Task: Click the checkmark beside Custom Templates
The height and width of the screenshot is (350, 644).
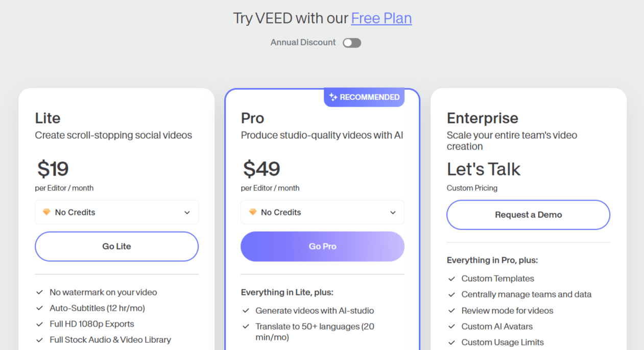Action: pyautogui.click(x=451, y=279)
